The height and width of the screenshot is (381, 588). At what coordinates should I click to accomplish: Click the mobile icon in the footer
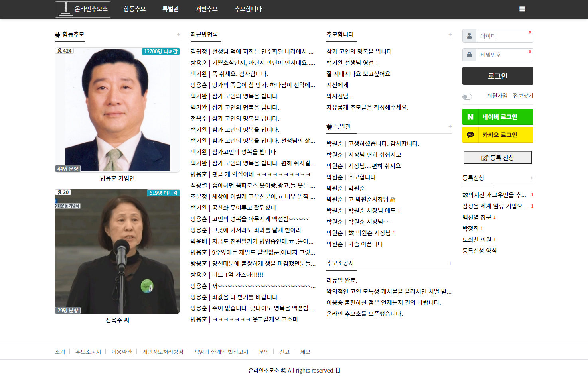(x=338, y=371)
